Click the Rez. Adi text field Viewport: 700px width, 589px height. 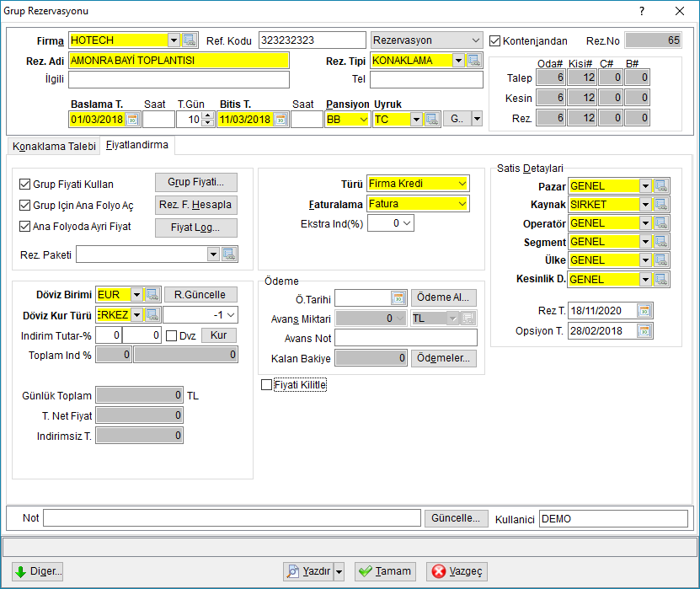179,61
